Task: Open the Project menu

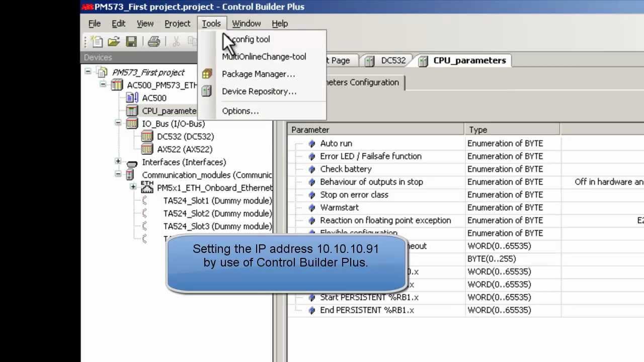Action: (x=177, y=24)
